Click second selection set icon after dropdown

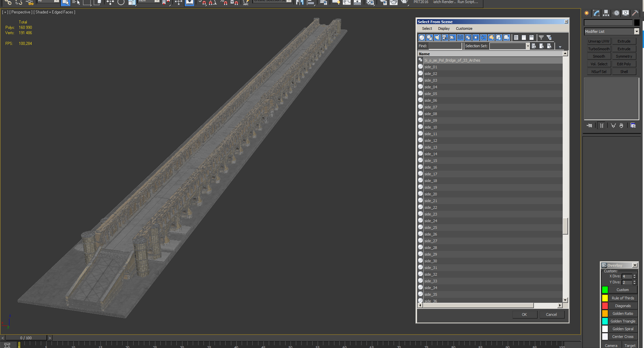pos(542,46)
